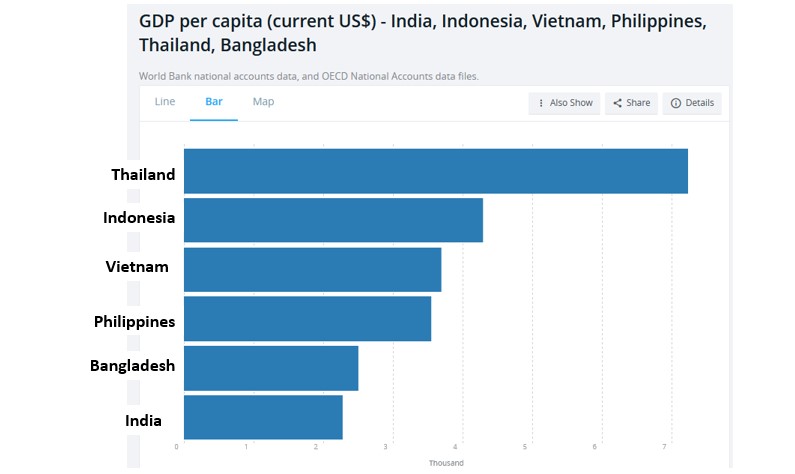795x474 pixels.
Task: Click the Share icon button
Action: click(x=631, y=103)
